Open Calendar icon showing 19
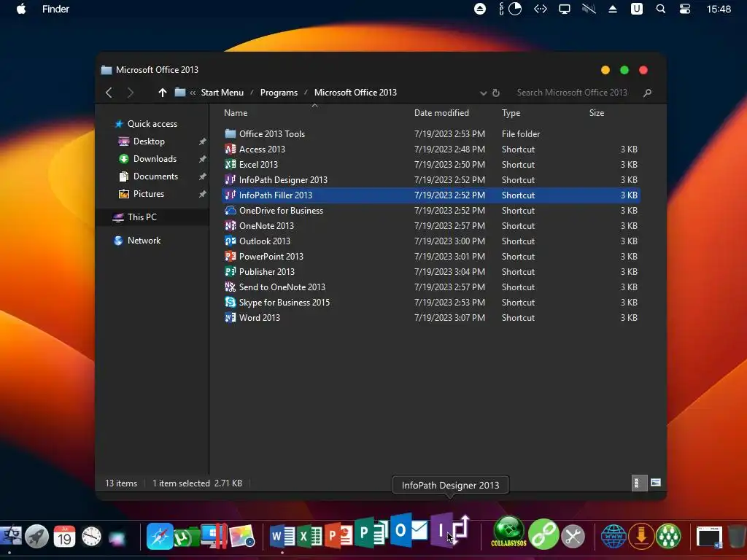 tap(64, 537)
